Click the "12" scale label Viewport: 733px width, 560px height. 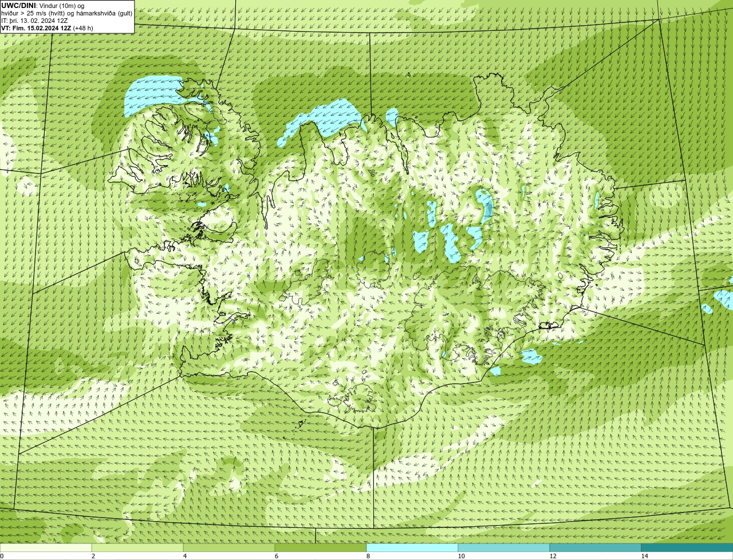click(x=553, y=556)
